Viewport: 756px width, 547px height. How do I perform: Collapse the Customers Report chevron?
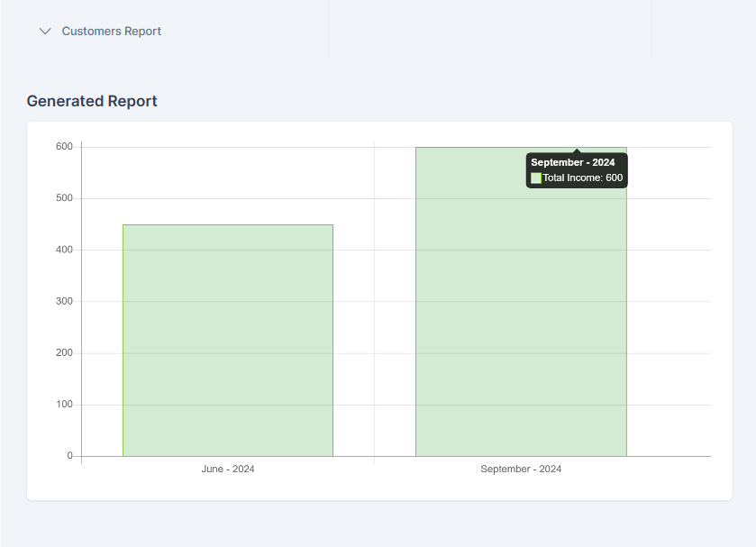[45, 32]
